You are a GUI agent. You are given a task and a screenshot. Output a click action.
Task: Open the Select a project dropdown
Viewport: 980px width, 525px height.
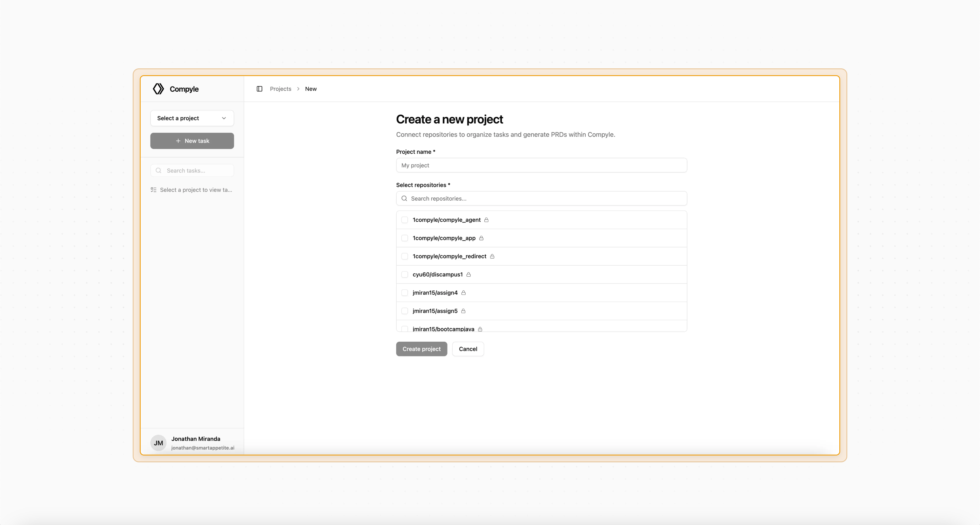coord(192,118)
